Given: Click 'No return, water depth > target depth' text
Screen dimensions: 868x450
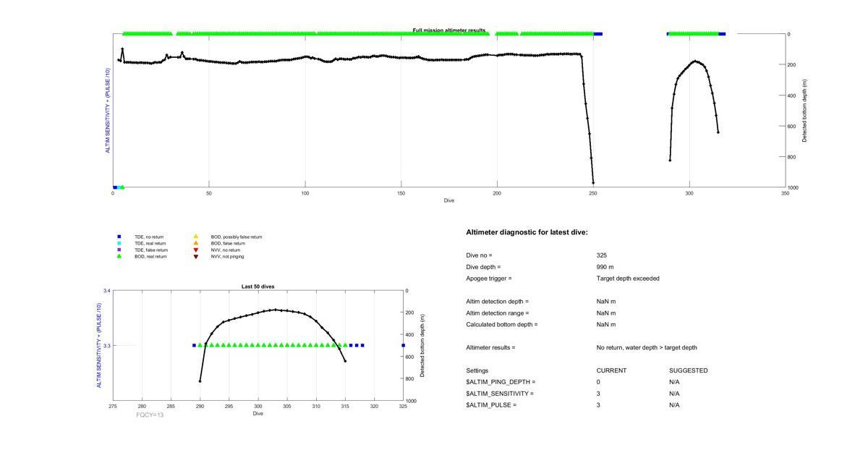Looking at the screenshot, I should [647, 348].
